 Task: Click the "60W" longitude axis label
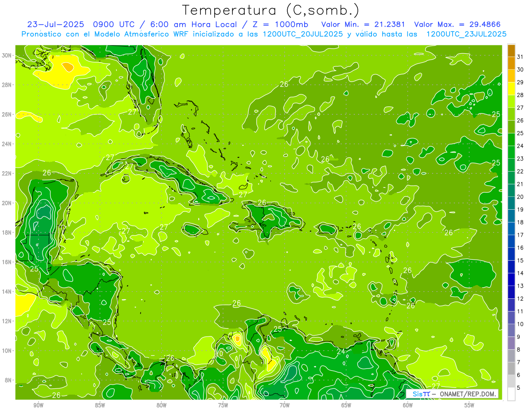tap(408, 405)
